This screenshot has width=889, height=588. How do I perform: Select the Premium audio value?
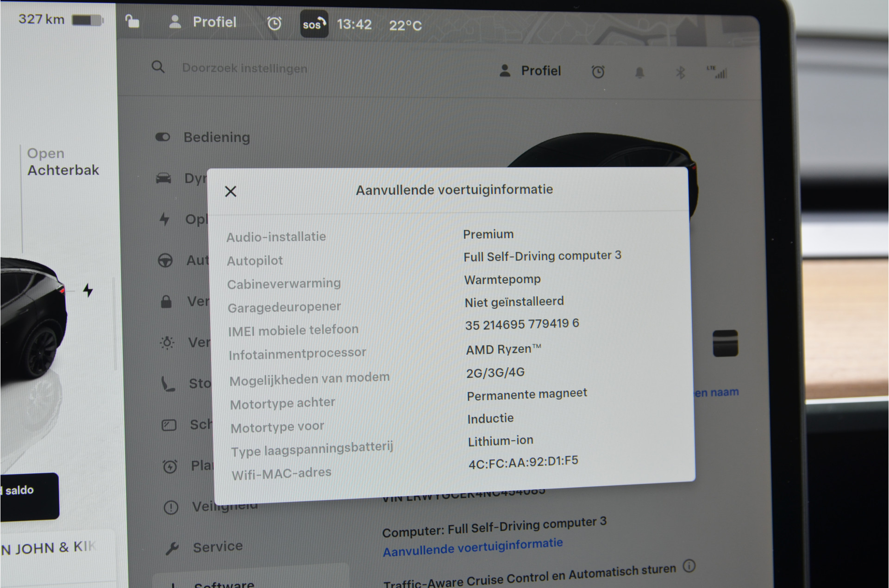click(x=488, y=234)
